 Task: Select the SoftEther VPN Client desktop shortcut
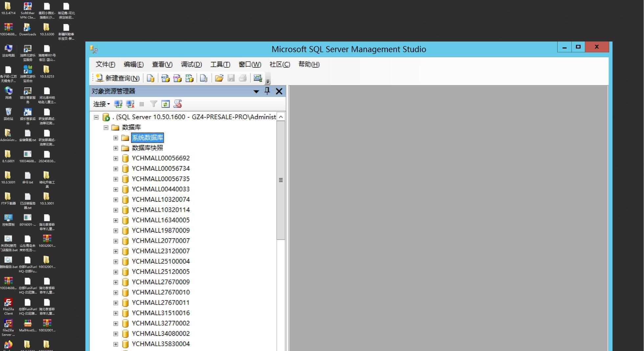[x=28, y=11]
